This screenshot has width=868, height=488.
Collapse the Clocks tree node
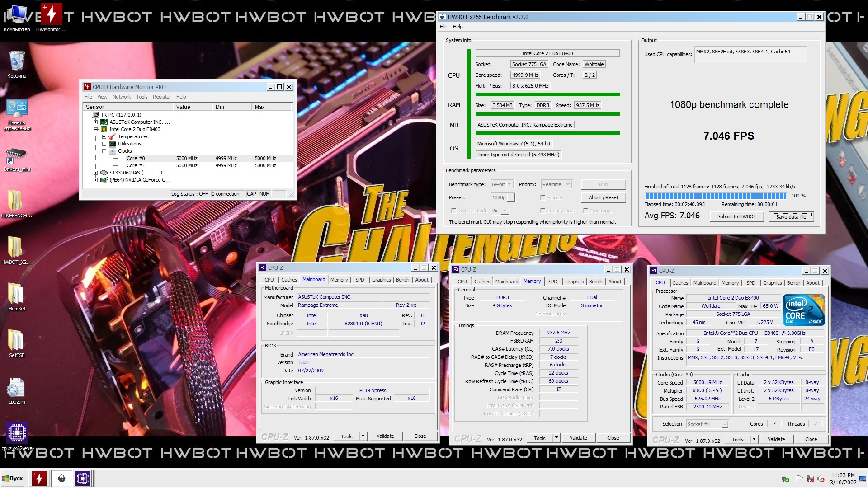(104, 151)
